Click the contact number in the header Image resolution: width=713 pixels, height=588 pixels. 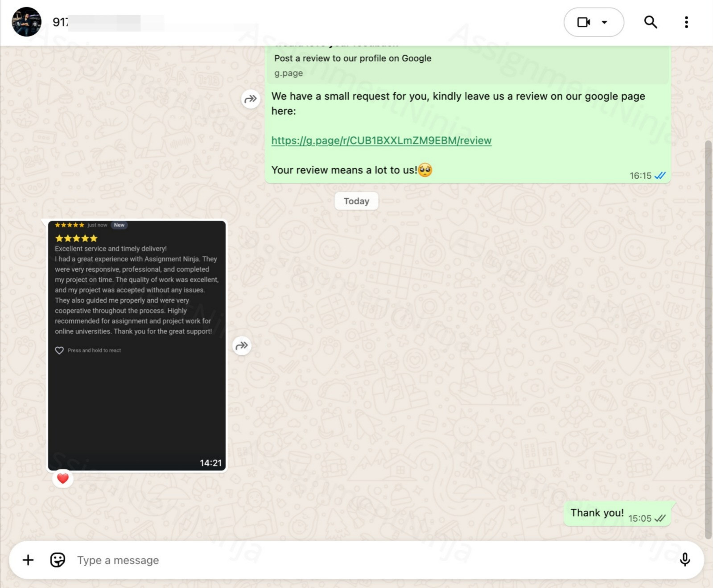pos(108,22)
